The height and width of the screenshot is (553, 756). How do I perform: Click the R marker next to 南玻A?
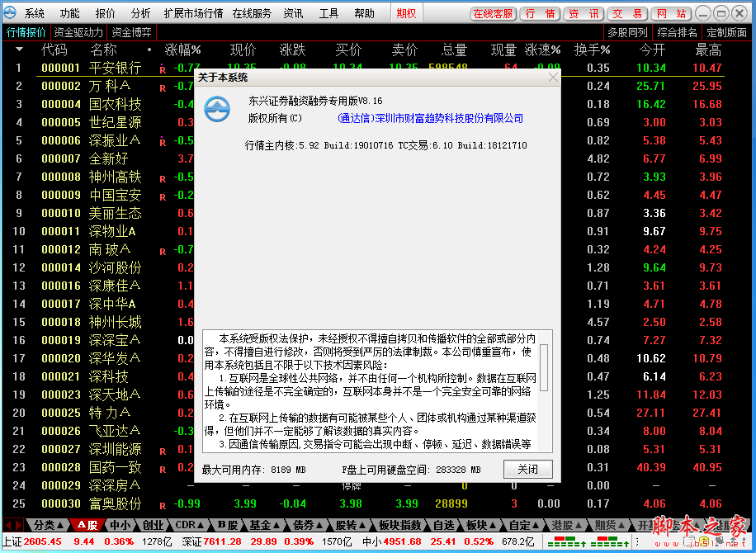pyautogui.click(x=163, y=252)
